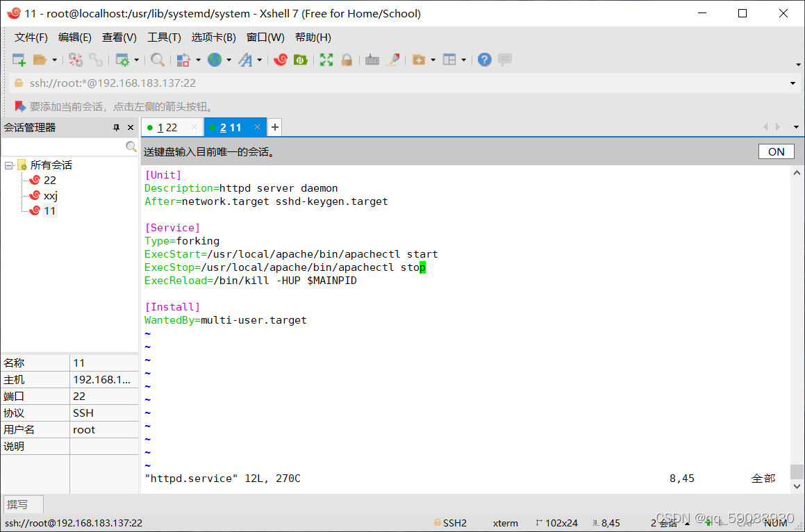Image resolution: width=805 pixels, height=532 pixels.
Task: Close the session tab labeled 2 11
Action: click(257, 127)
